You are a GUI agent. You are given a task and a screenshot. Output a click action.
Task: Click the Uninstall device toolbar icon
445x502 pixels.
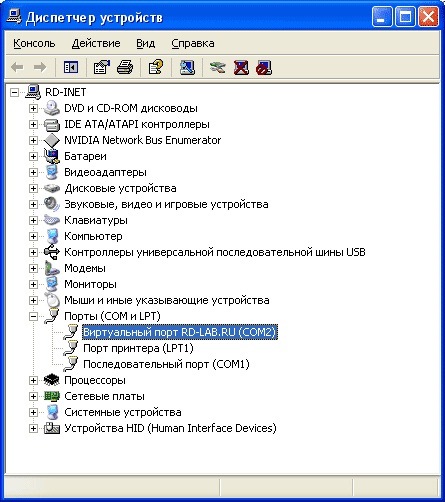click(241, 67)
